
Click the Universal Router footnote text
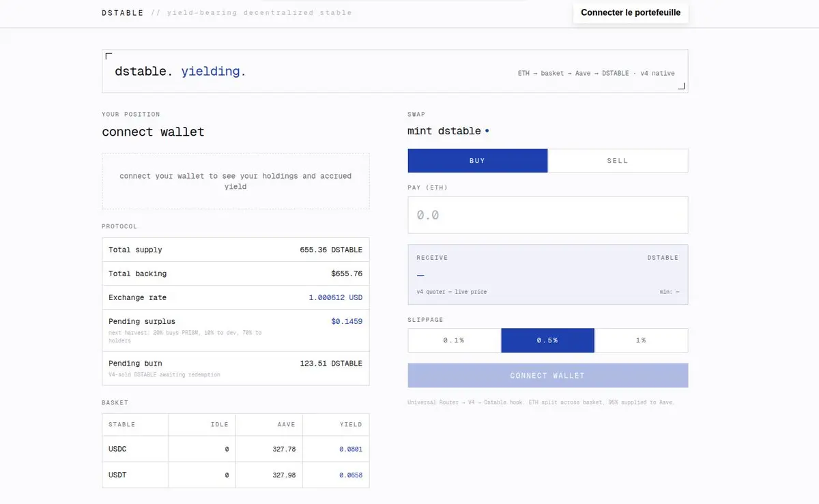point(541,402)
